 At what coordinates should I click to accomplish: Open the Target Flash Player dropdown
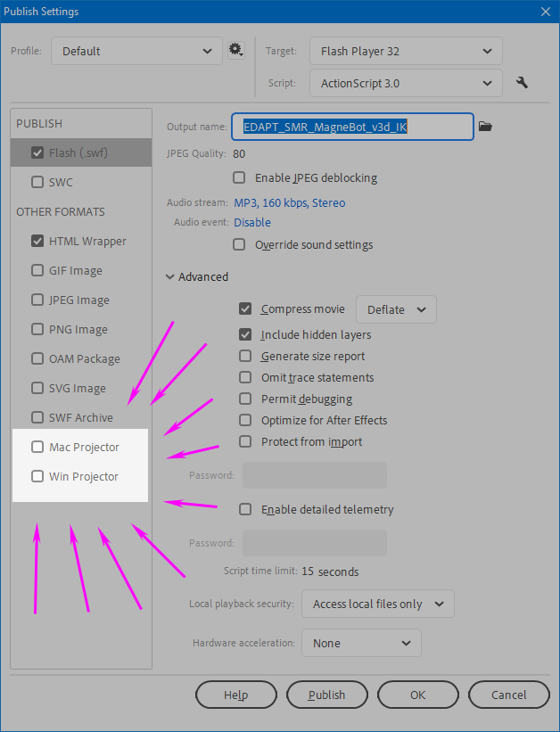point(406,51)
